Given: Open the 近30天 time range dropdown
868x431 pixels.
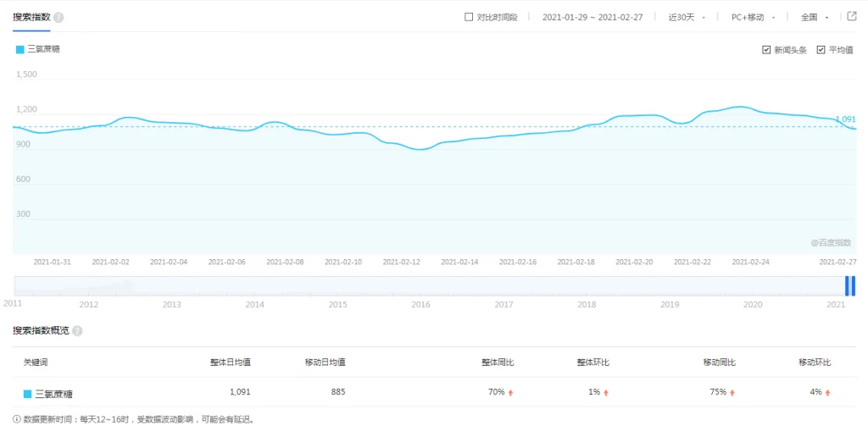Looking at the screenshot, I should [687, 17].
